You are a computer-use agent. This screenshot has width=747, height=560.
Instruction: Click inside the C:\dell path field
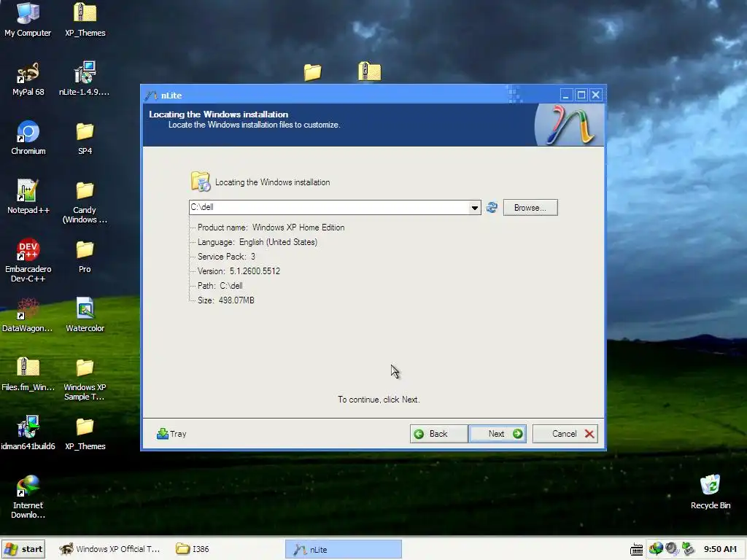click(329, 207)
